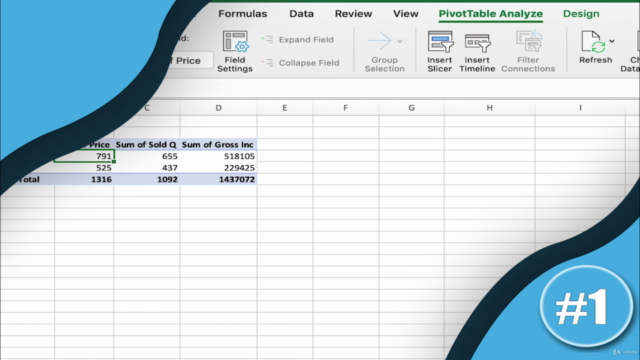Screen dimensions: 640x360
Task: Select column D header
Action: coord(218,108)
